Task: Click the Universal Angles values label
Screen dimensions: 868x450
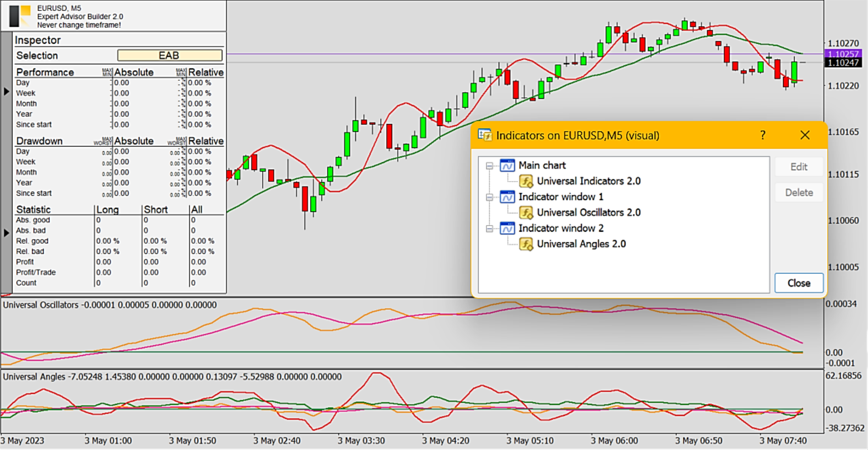Action: pos(172,376)
